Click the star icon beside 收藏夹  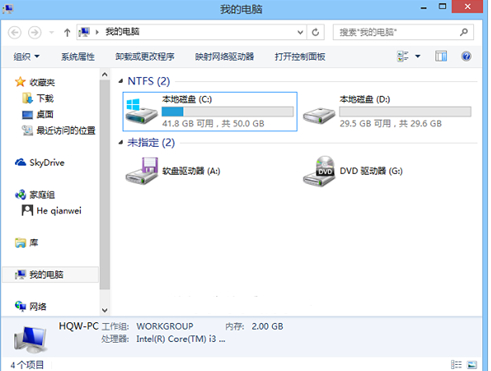[x=20, y=82]
